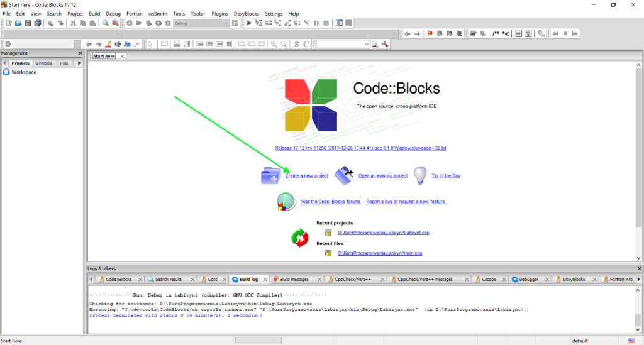Expand the search text combo box
The height and width of the screenshot is (345, 644).
click(x=367, y=44)
